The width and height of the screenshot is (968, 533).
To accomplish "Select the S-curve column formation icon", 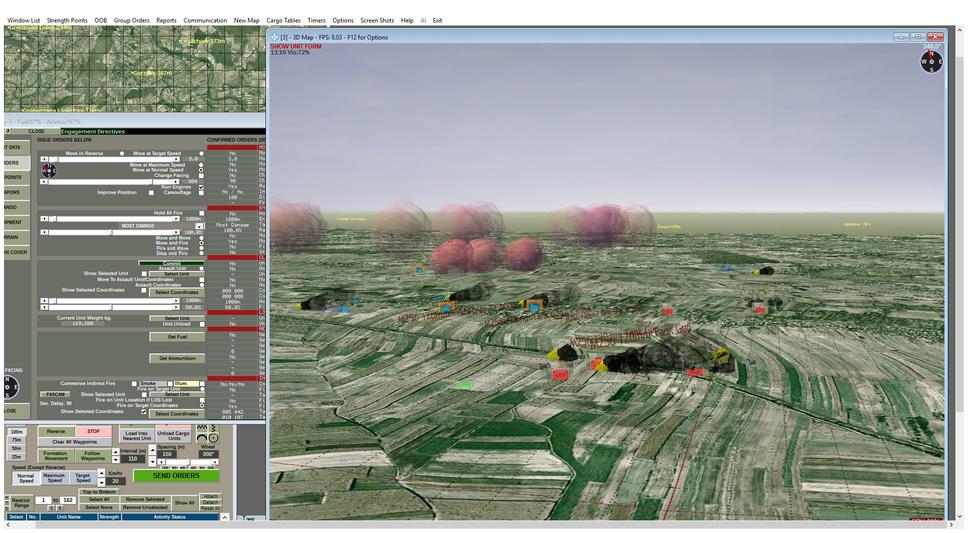I will point(213,427).
